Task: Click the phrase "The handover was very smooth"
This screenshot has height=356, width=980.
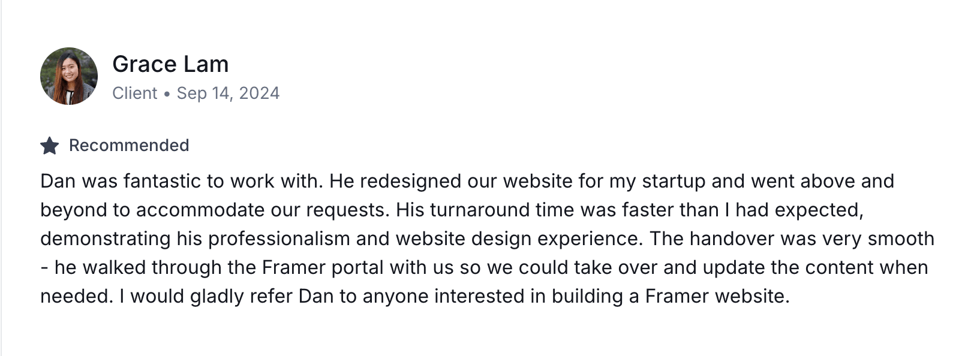Action: tap(792, 239)
